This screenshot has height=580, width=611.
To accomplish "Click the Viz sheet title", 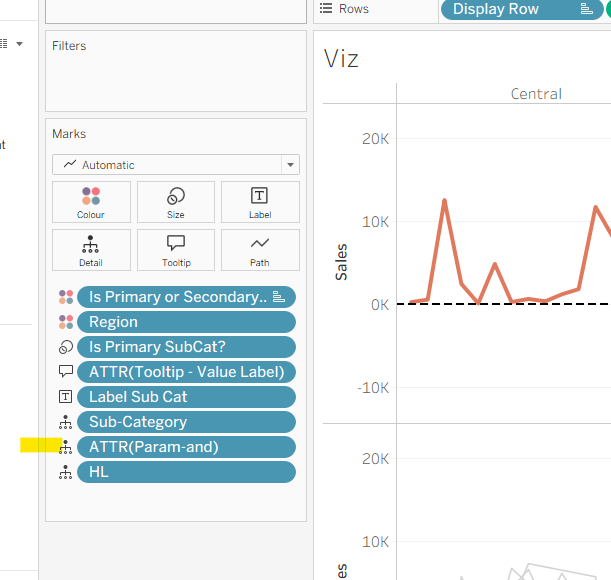I will pos(342,59).
